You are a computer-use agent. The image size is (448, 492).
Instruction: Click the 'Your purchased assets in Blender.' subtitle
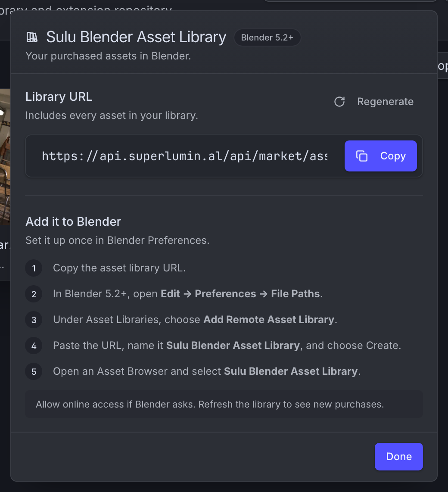click(x=108, y=56)
